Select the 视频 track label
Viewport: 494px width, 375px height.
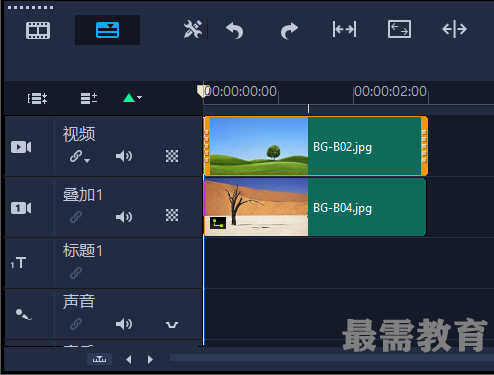pos(79,134)
